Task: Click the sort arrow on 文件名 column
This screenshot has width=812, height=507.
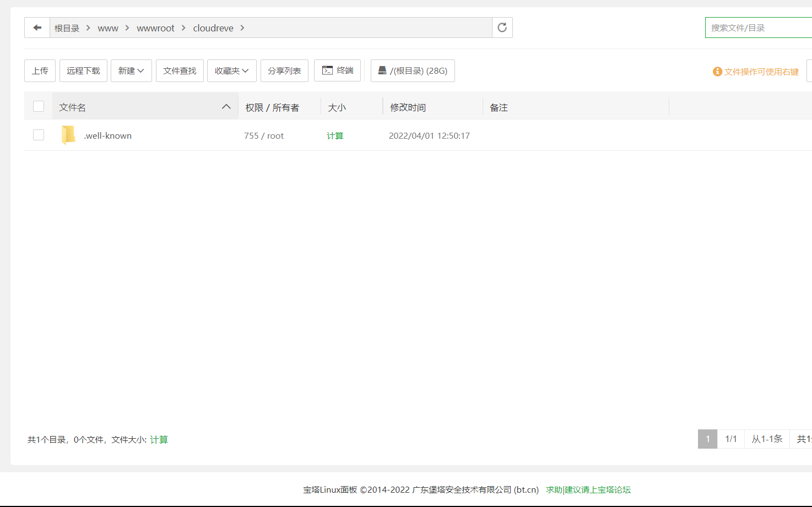Action: [x=226, y=106]
